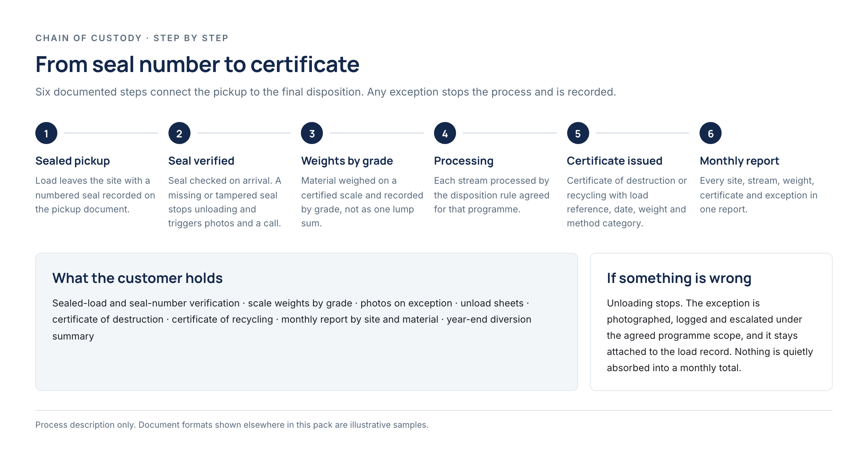This screenshot has height=463, width=868.
Task: Click the connector line between steps 1 and 2
Action: 111,133
